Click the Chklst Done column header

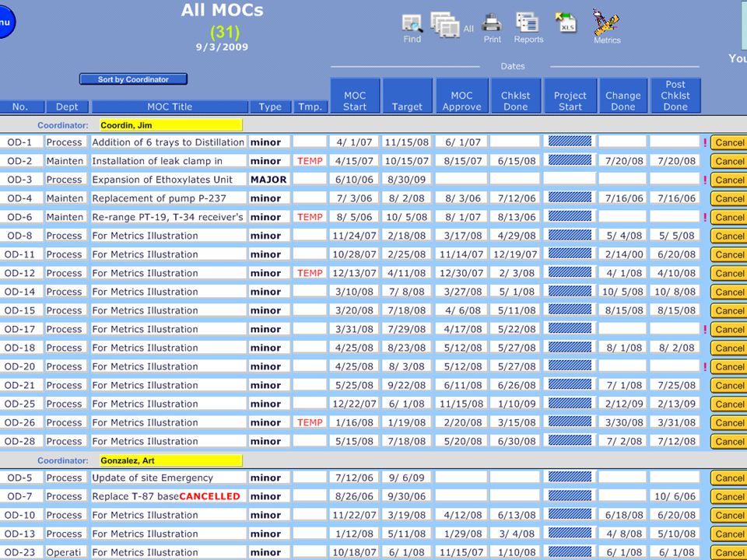pos(515,96)
